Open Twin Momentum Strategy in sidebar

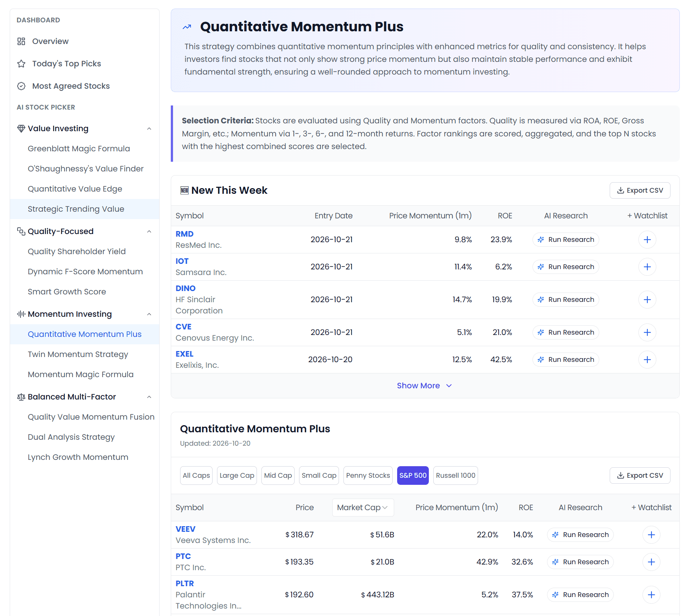coord(78,354)
